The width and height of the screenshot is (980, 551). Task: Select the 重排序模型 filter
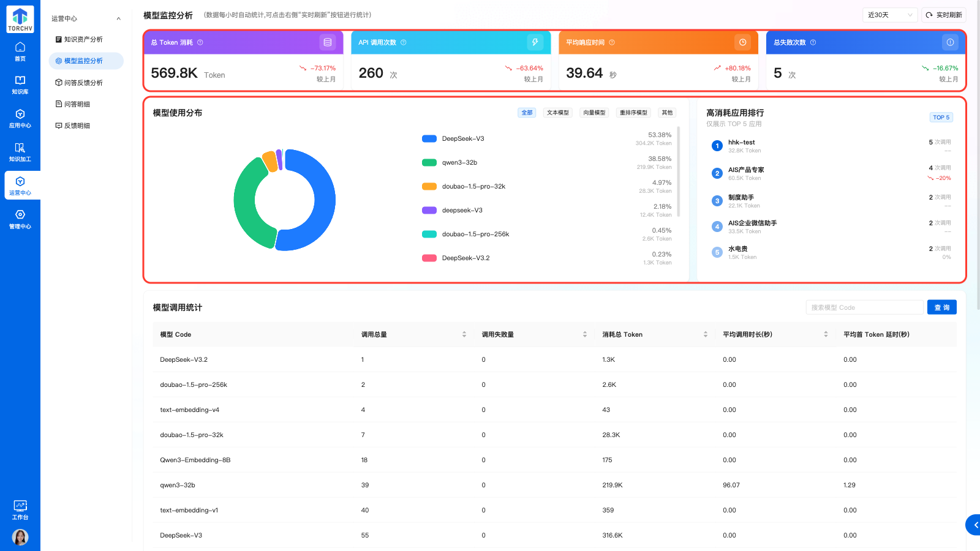[633, 113]
